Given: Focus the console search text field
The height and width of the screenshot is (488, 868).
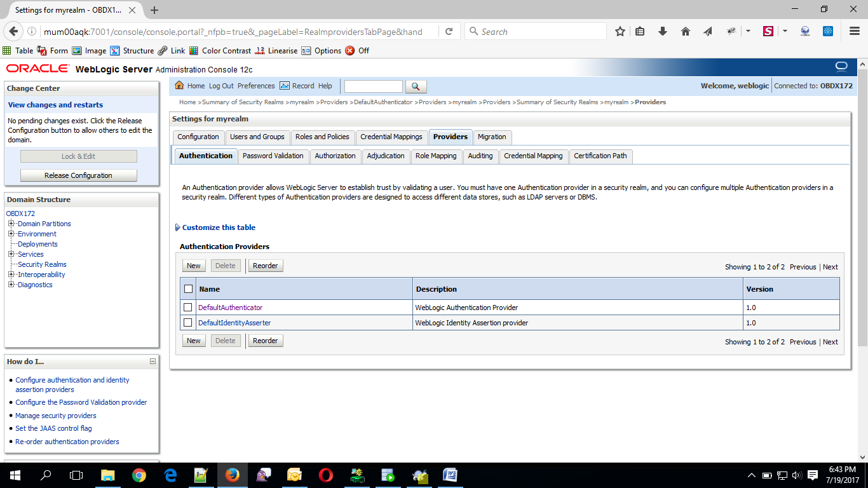Looking at the screenshot, I should [374, 86].
